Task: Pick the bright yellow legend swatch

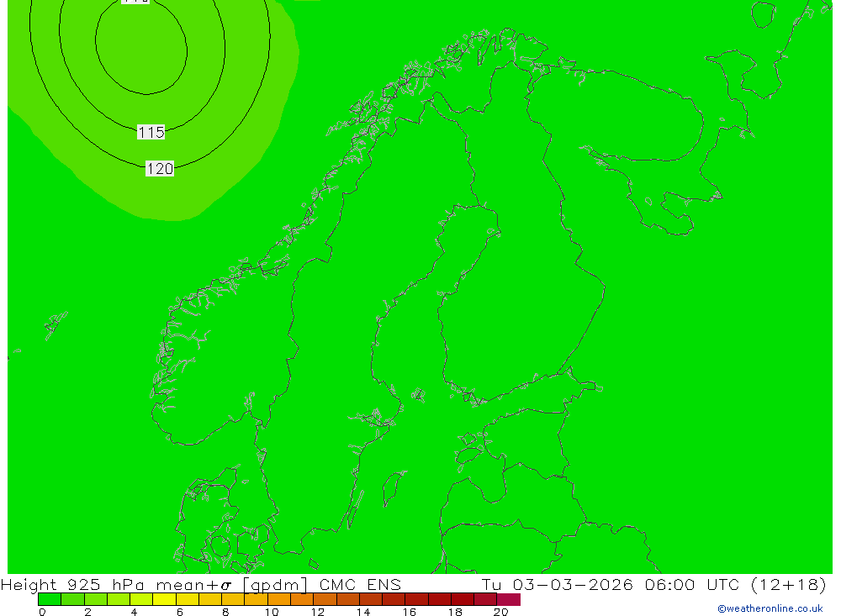Action: click(164, 599)
